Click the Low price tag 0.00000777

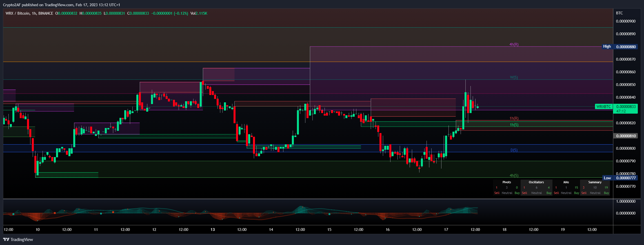626,178
